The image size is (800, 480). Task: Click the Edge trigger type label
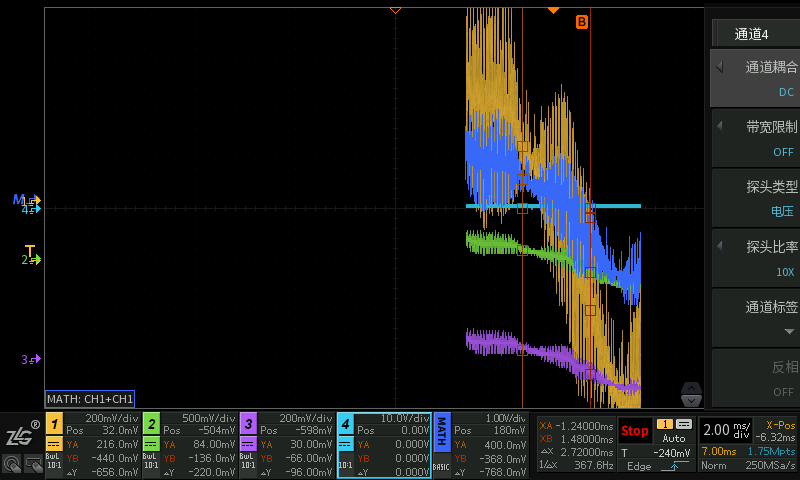point(639,466)
